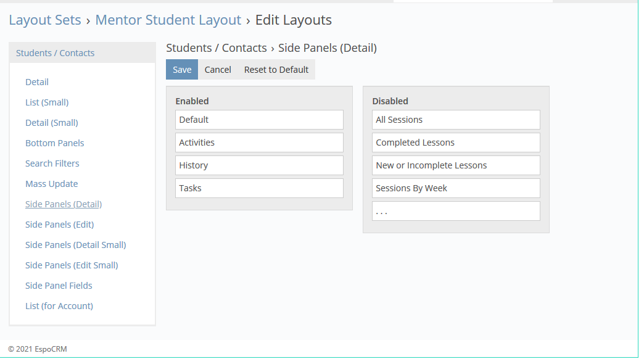Screen dimensions: 644x364
Task: Open the List (Small) layout
Action: tap(47, 102)
